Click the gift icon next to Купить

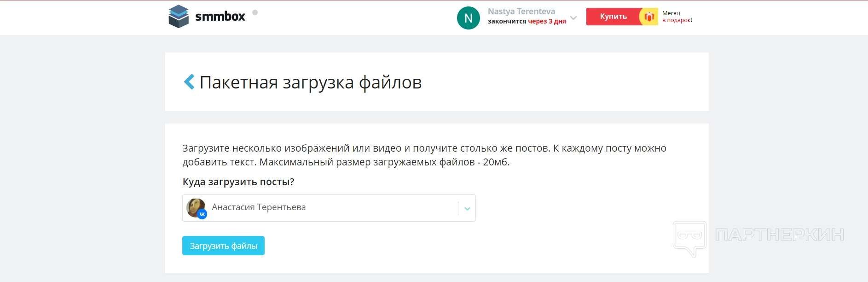(649, 17)
